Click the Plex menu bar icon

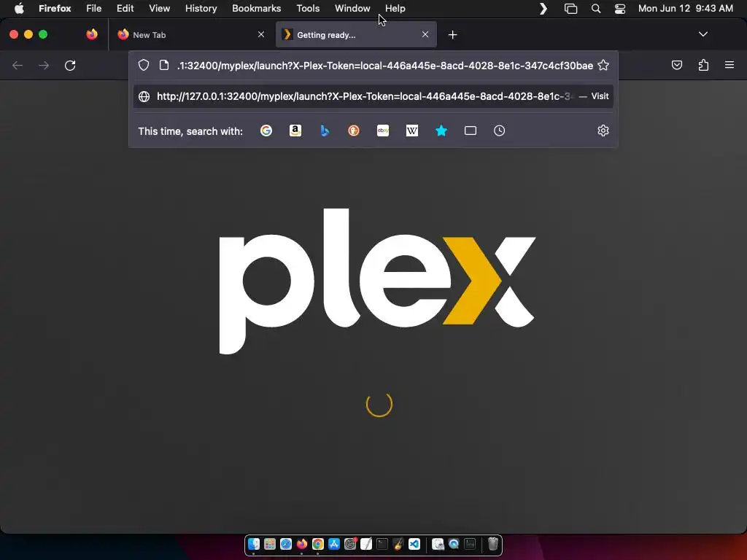point(543,9)
